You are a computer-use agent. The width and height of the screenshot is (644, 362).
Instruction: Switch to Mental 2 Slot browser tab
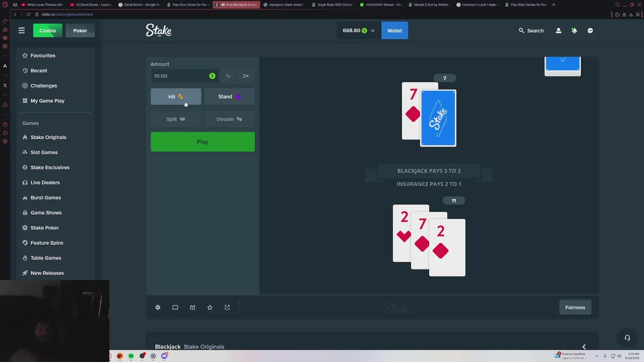coord(430,5)
